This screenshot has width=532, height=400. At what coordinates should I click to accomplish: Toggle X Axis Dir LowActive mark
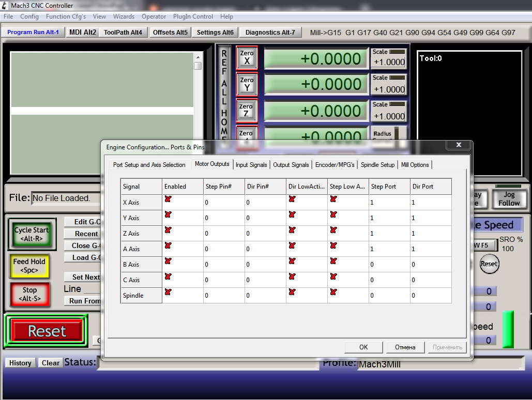(x=292, y=199)
